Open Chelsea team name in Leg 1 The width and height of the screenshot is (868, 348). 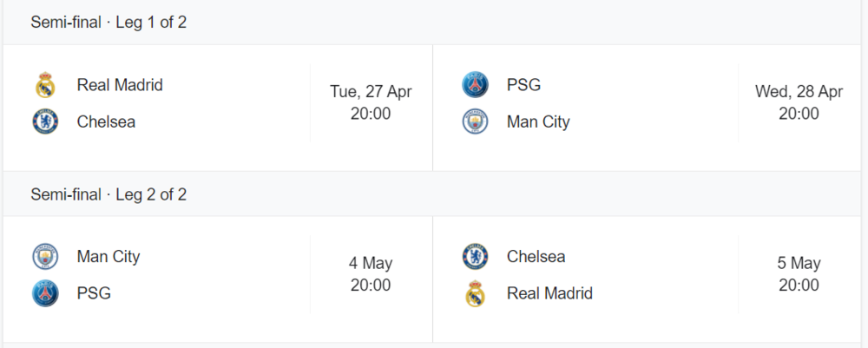coord(106,121)
